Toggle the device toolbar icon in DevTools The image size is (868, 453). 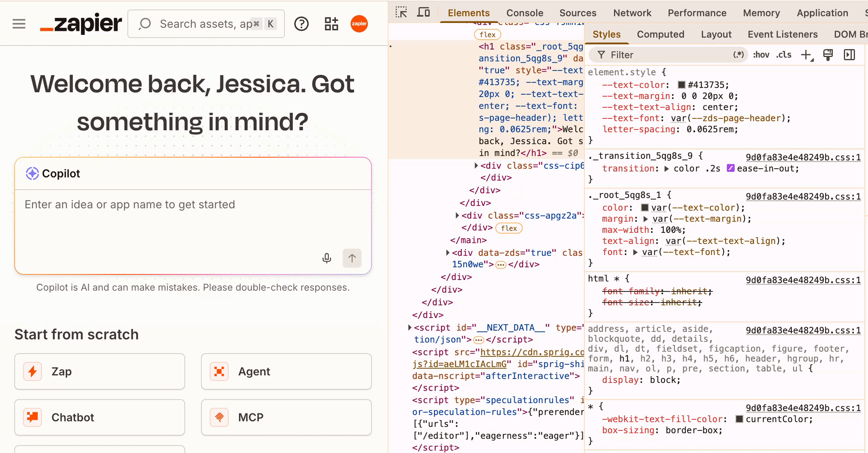pyautogui.click(x=423, y=13)
